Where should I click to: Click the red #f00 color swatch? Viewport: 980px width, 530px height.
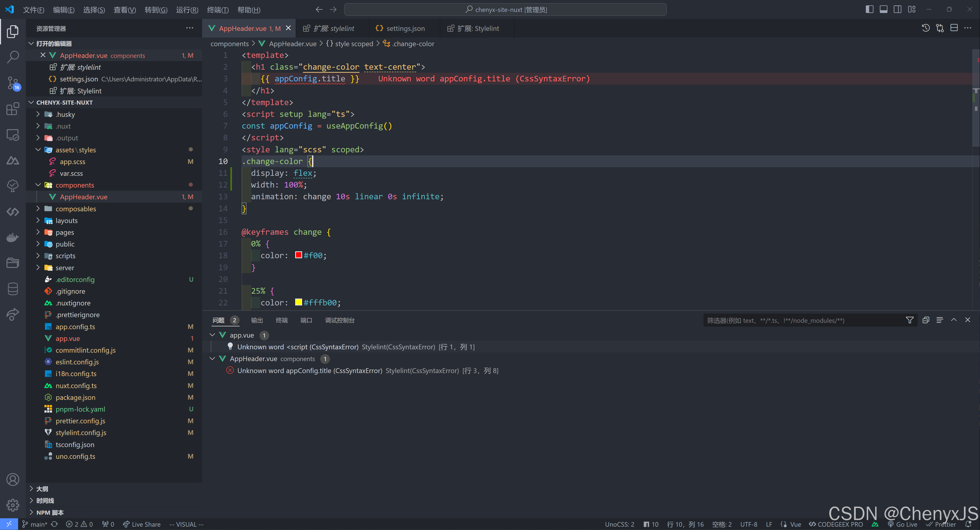coord(298,255)
